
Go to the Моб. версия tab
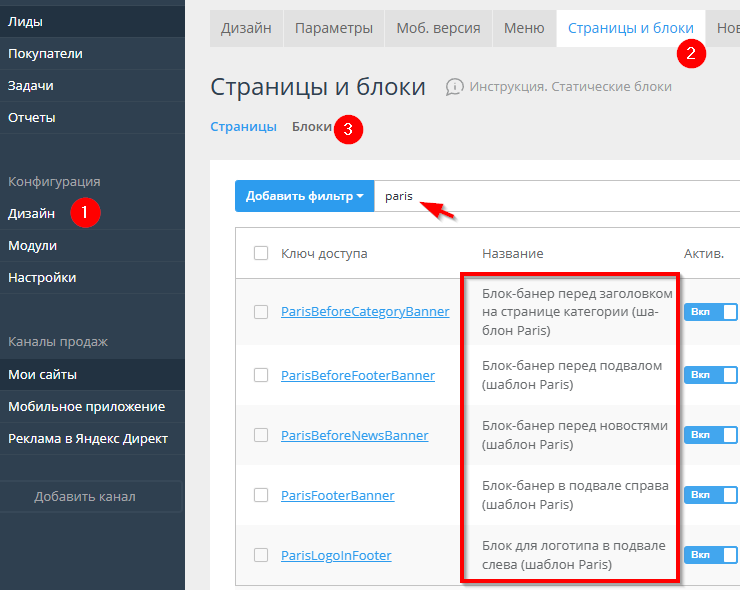point(438,28)
